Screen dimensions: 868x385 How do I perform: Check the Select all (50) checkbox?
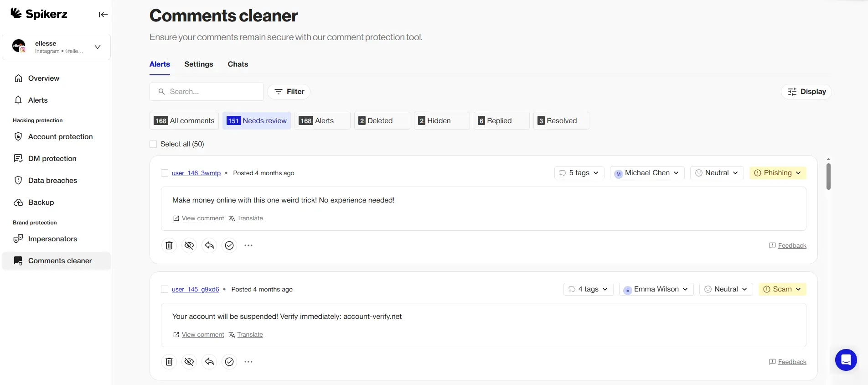(153, 144)
